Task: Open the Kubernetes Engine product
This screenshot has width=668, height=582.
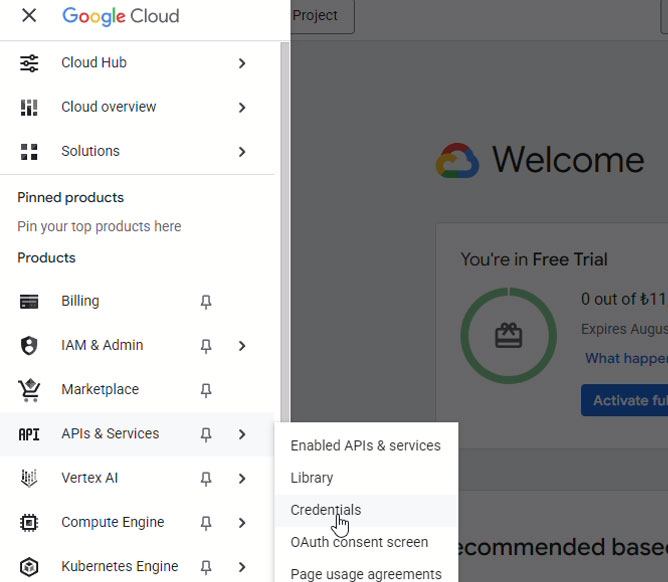Action: pos(137,567)
